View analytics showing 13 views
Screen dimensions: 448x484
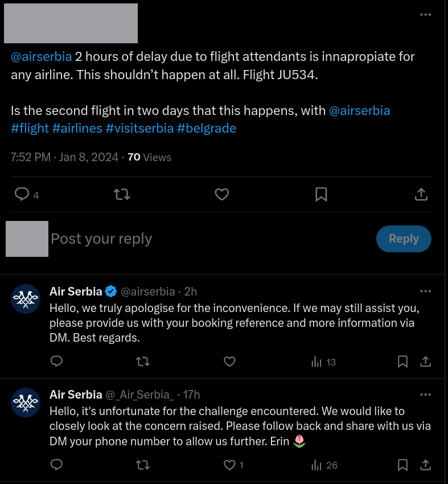(x=323, y=362)
